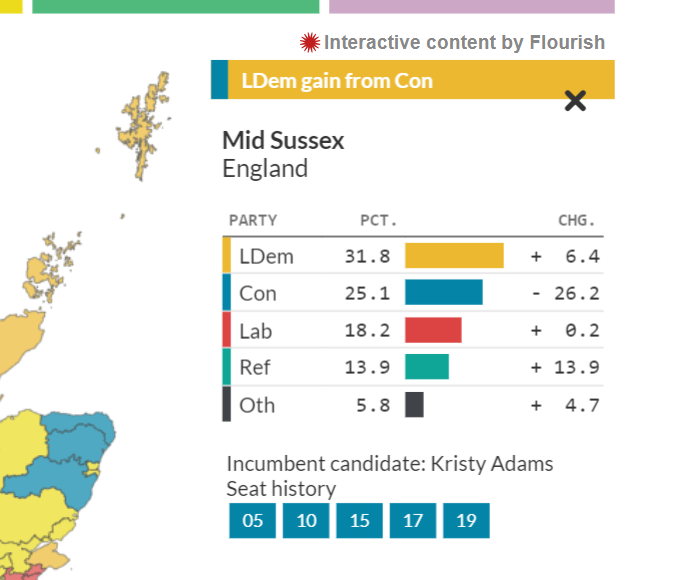Screen dimensions: 698x580
Task: Select the 15 seat history box
Action: (x=359, y=521)
